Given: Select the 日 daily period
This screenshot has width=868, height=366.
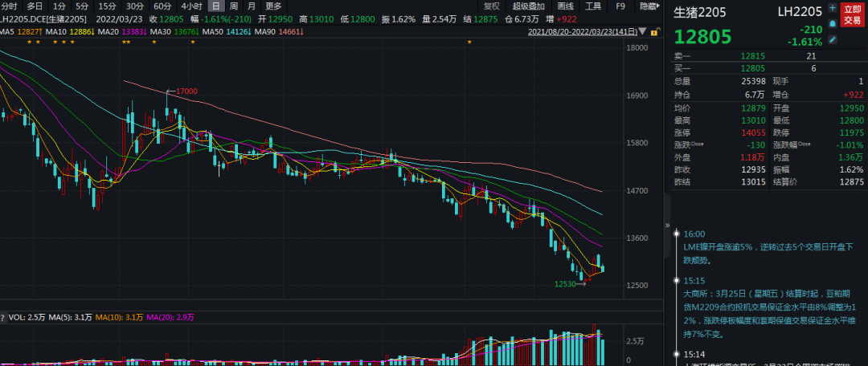Looking at the screenshot, I should [216, 6].
